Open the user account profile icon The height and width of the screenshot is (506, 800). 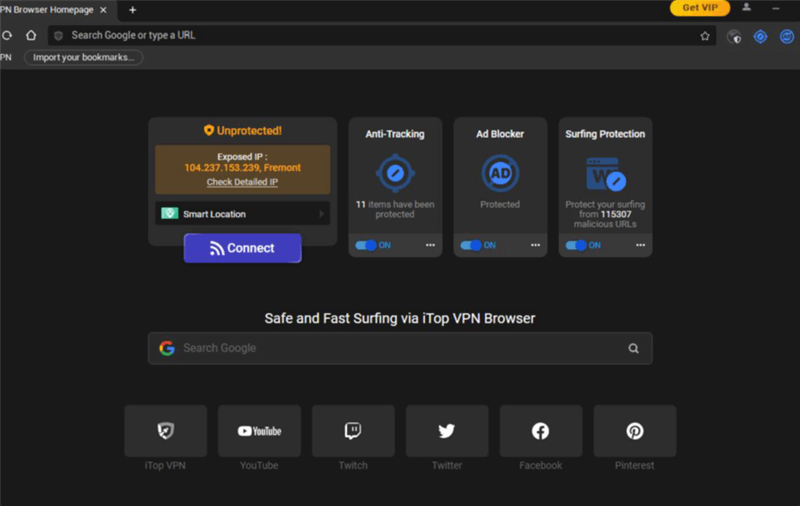[x=746, y=8]
